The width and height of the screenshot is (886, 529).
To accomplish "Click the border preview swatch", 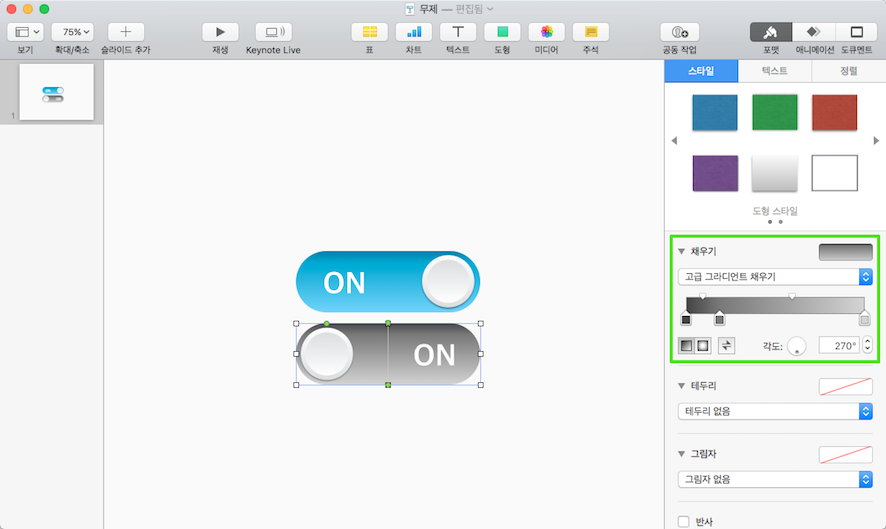I will (845, 387).
